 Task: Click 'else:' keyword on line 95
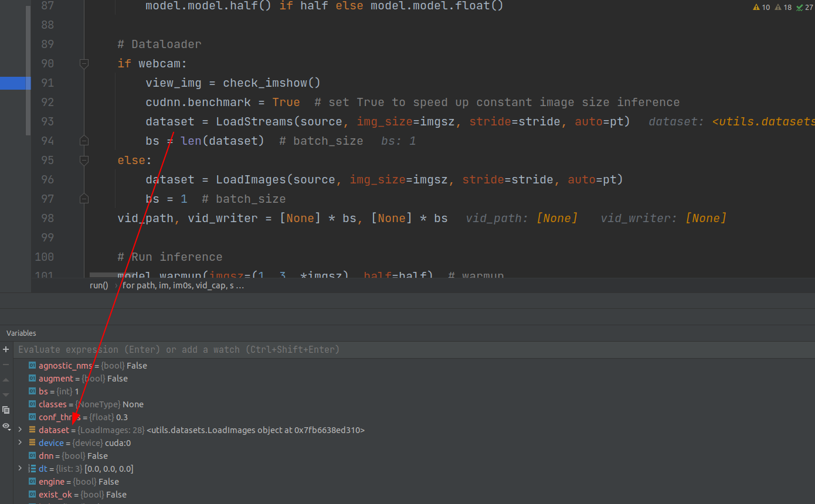point(135,160)
